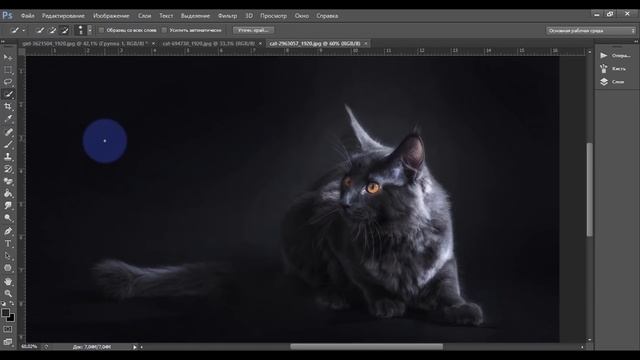Image resolution: width=640 pixels, height=360 pixels.
Task: Click the horizontal scrollbar thumb
Action: [x=367, y=347]
